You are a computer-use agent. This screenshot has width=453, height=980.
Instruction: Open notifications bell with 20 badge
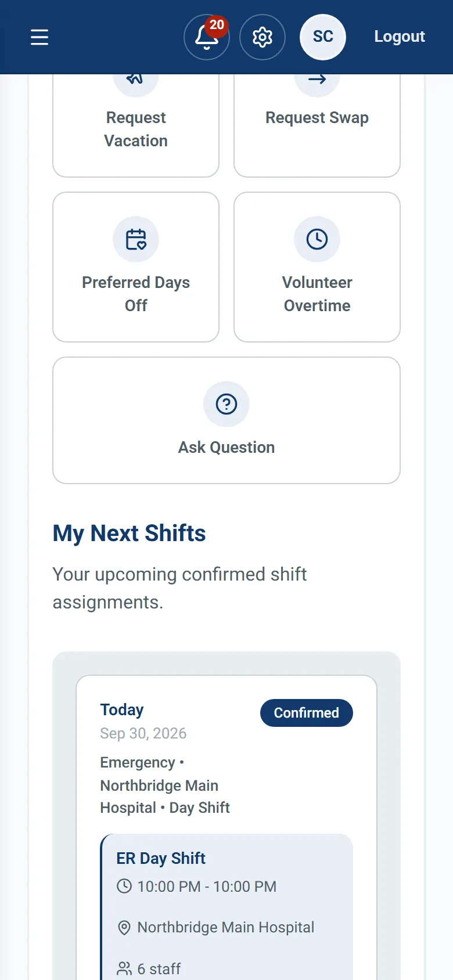[207, 37]
